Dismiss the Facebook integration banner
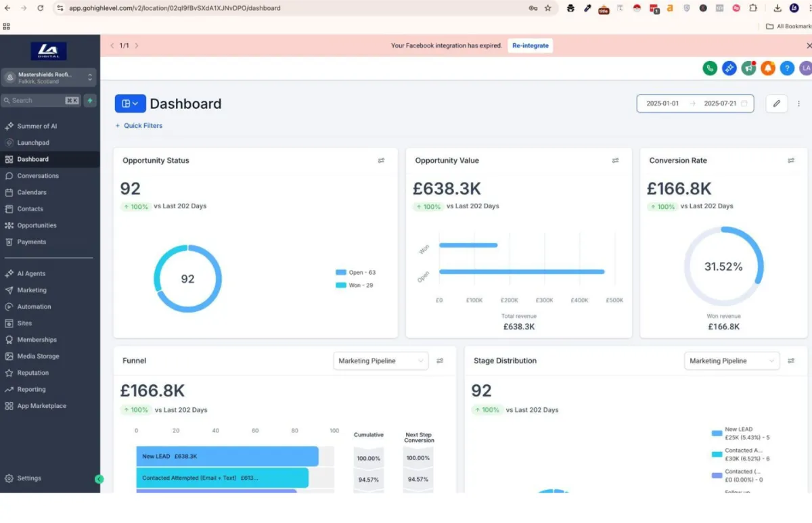 coord(809,45)
